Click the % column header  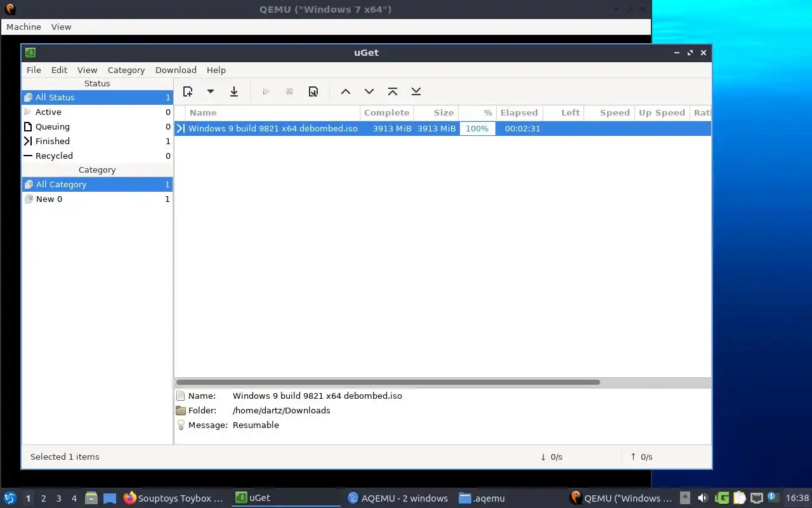tap(477, 112)
